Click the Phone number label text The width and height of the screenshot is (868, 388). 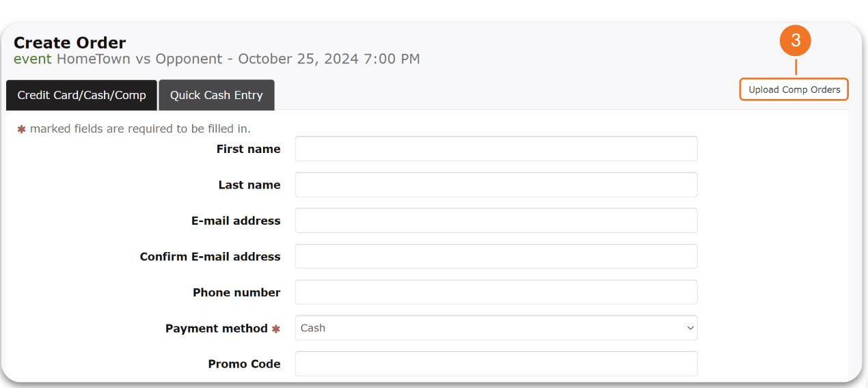[236, 292]
